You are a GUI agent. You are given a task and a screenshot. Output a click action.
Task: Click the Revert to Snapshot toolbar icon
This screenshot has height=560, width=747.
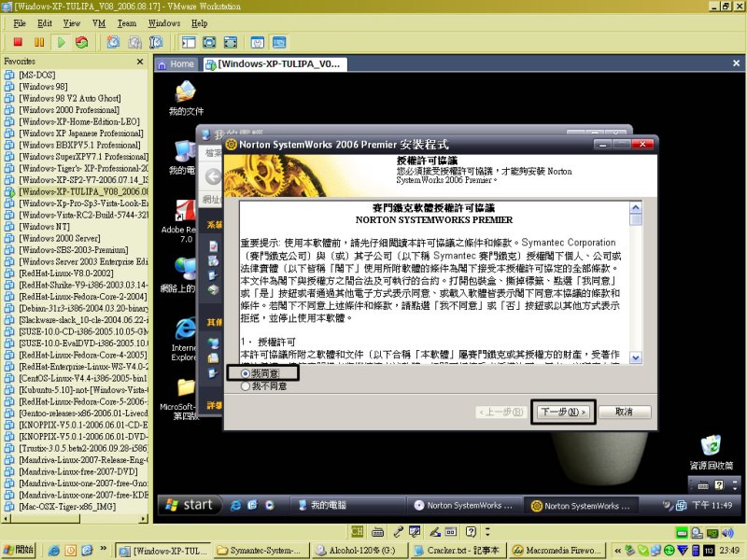click(134, 42)
